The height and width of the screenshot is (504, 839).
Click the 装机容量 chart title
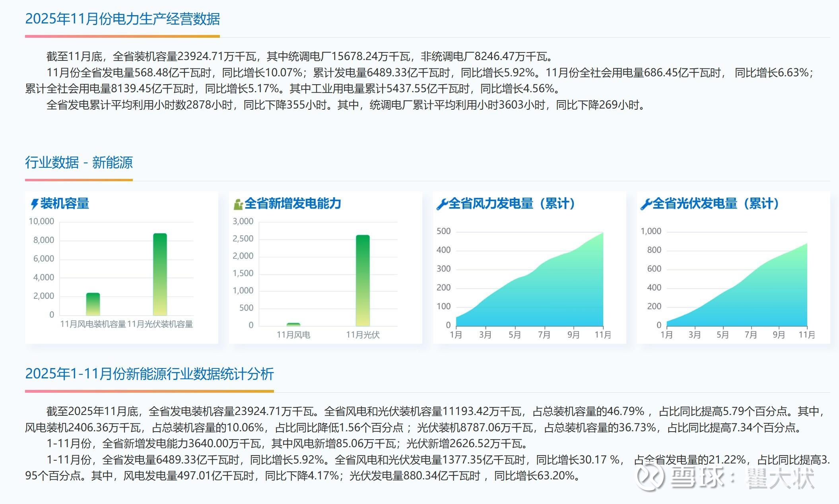[x=65, y=204]
